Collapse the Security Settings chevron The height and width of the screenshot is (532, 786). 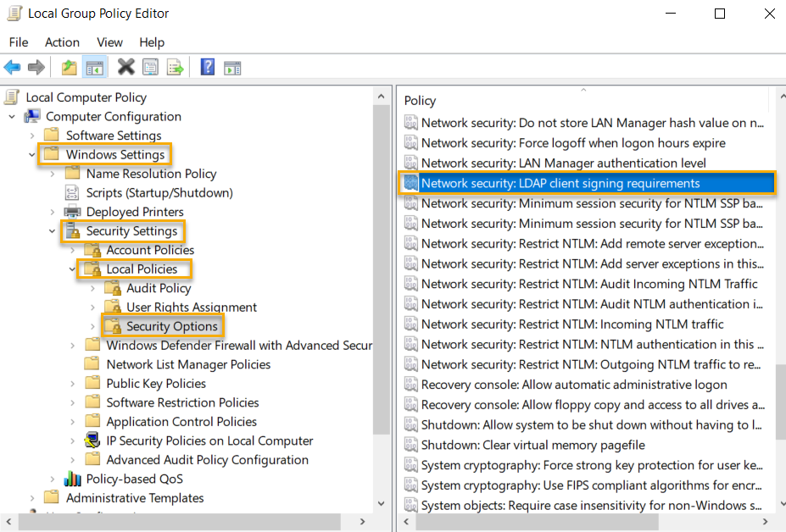click(x=53, y=230)
